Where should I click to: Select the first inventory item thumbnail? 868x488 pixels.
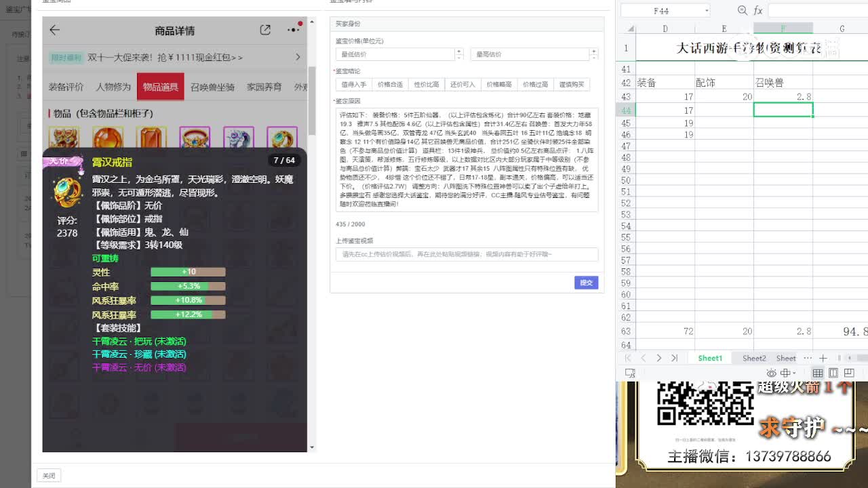point(64,138)
